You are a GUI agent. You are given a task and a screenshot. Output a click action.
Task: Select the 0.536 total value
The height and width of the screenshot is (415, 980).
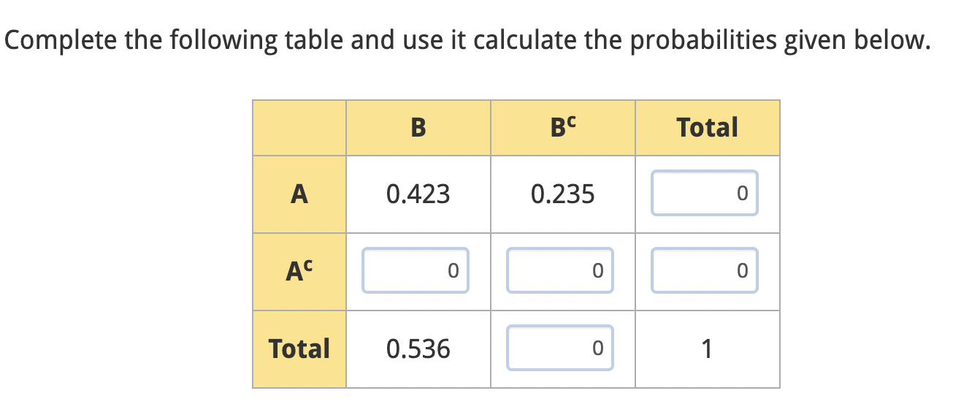[418, 349]
